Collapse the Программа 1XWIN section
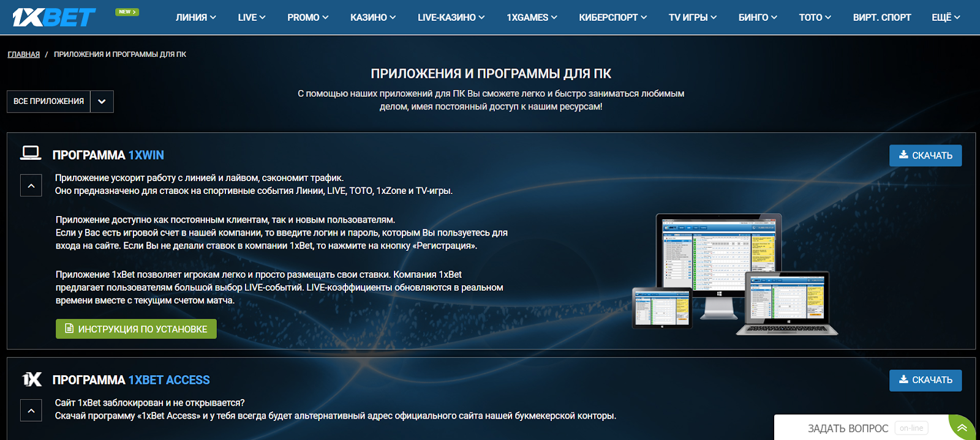This screenshot has height=440, width=980. pyautogui.click(x=31, y=185)
